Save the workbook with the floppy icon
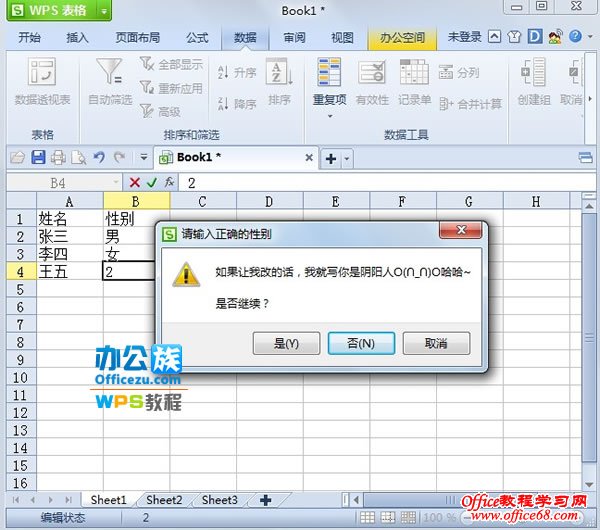 click(38, 157)
